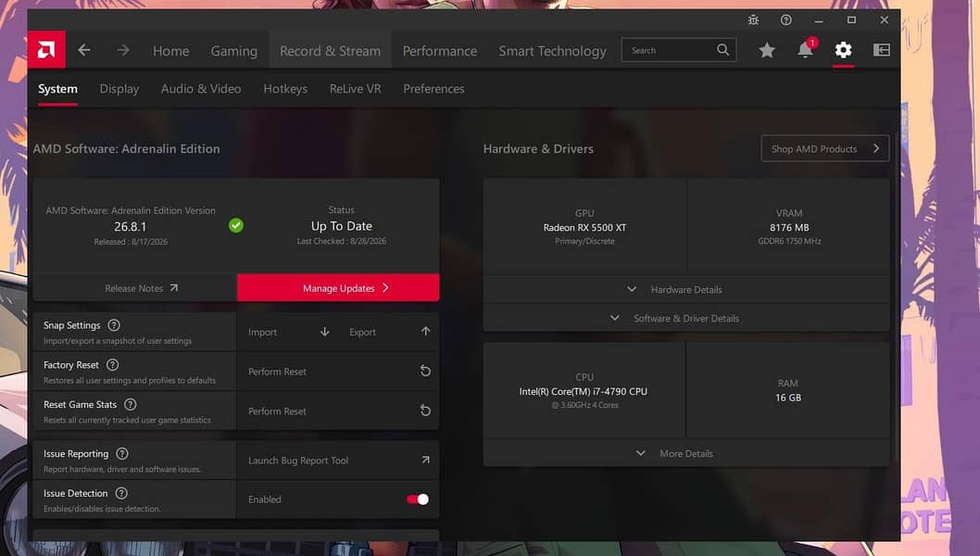Click Launch Bug Report Tool arrow icon
Screen dimensions: 980x556
click(426, 460)
